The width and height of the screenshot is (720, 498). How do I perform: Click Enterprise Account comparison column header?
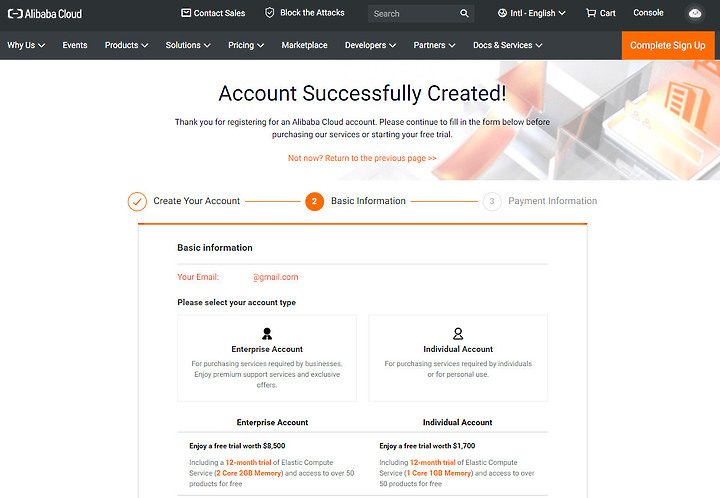tap(272, 422)
